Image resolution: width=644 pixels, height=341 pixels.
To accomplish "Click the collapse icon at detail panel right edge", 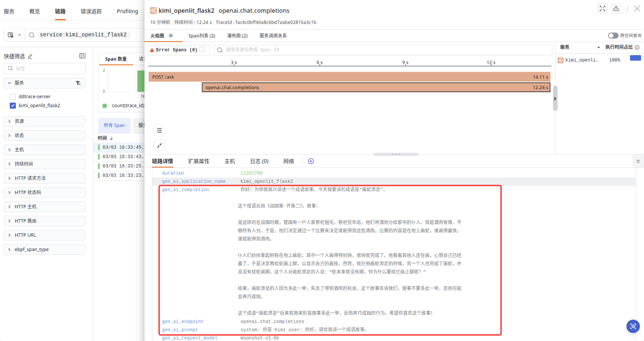I will pyautogui.click(x=638, y=162).
